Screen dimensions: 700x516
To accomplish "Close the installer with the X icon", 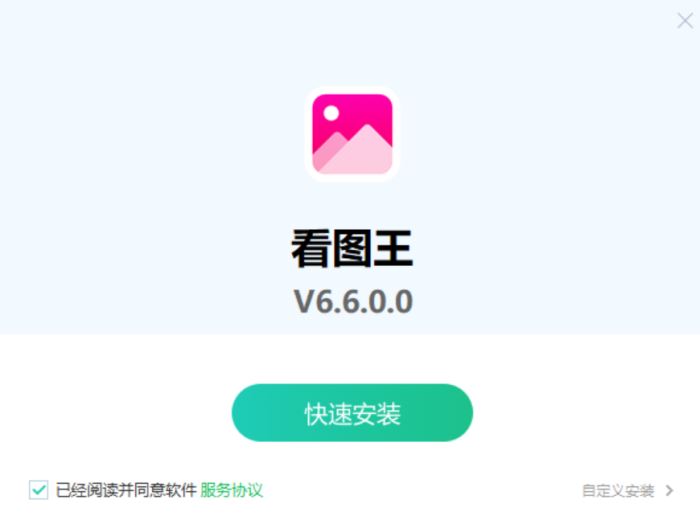I will pyautogui.click(x=685, y=21).
